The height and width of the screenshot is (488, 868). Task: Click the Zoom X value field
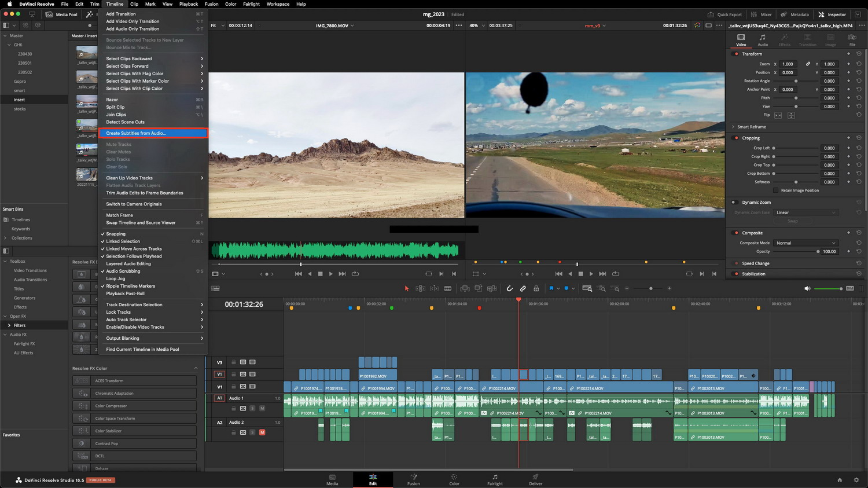[788, 64]
